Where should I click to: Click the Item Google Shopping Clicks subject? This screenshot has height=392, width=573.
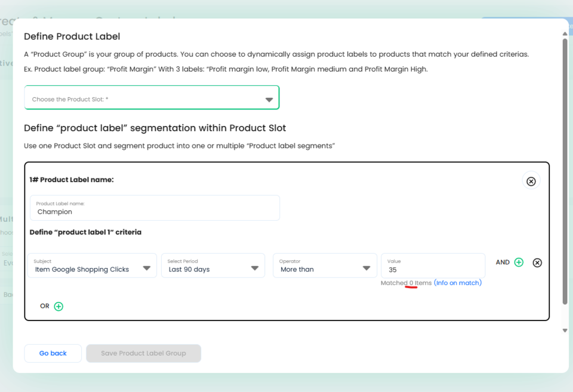click(x=82, y=269)
